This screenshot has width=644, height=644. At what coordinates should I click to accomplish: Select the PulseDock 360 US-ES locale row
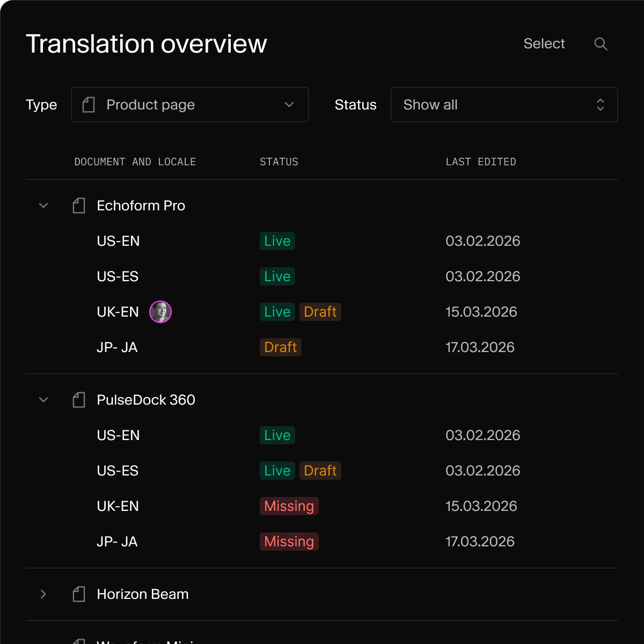tap(118, 471)
